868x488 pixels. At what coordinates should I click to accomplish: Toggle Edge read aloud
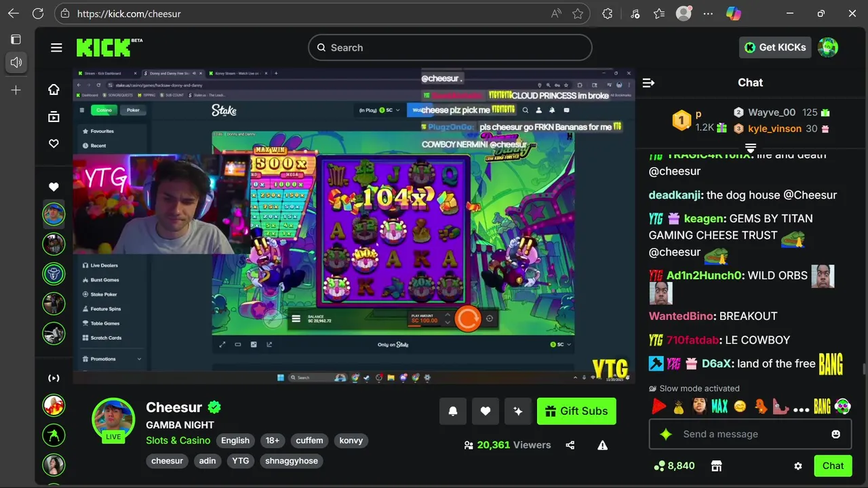(556, 14)
